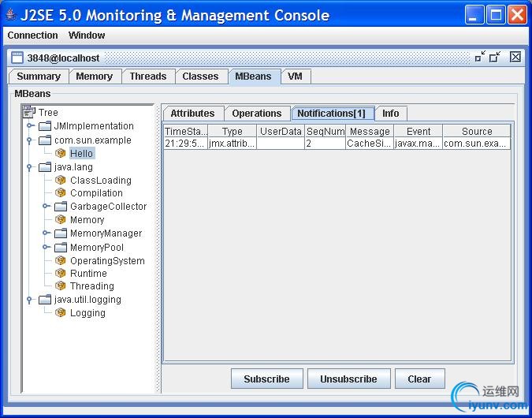The width and height of the screenshot is (532, 418).
Task: Click the Logging bean icon
Action: click(x=61, y=312)
